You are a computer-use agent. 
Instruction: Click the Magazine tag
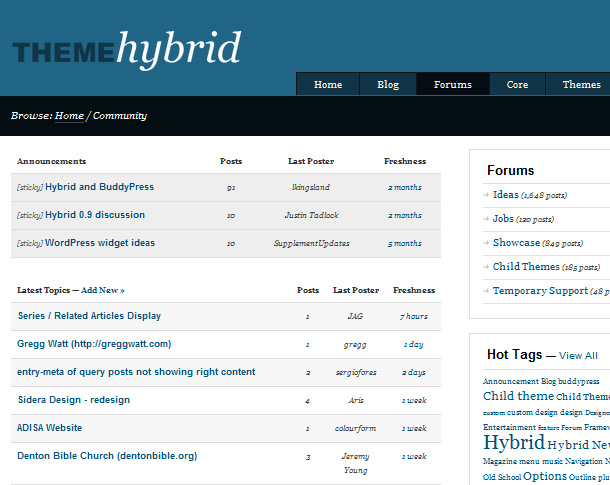[500, 461]
